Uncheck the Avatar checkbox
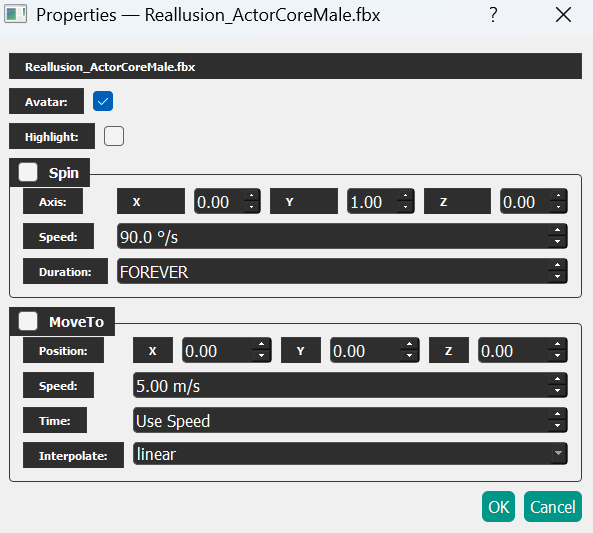The width and height of the screenshot is (593, 533). point(103,101)
